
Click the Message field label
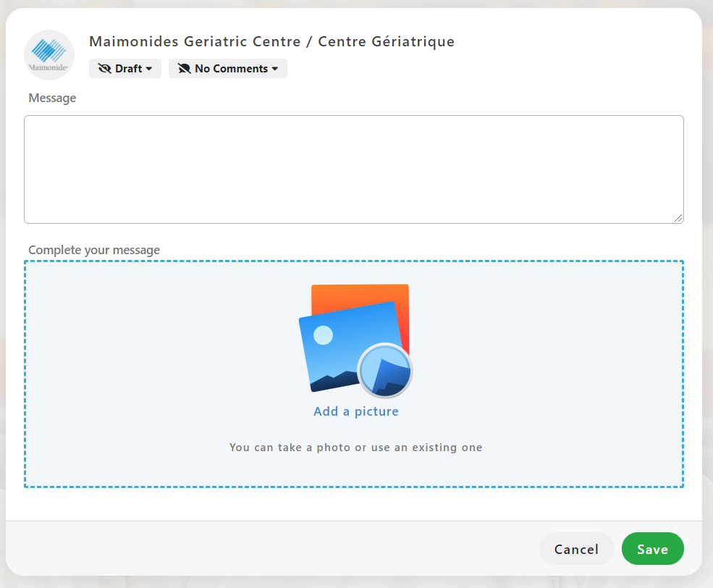click(52, 98)
